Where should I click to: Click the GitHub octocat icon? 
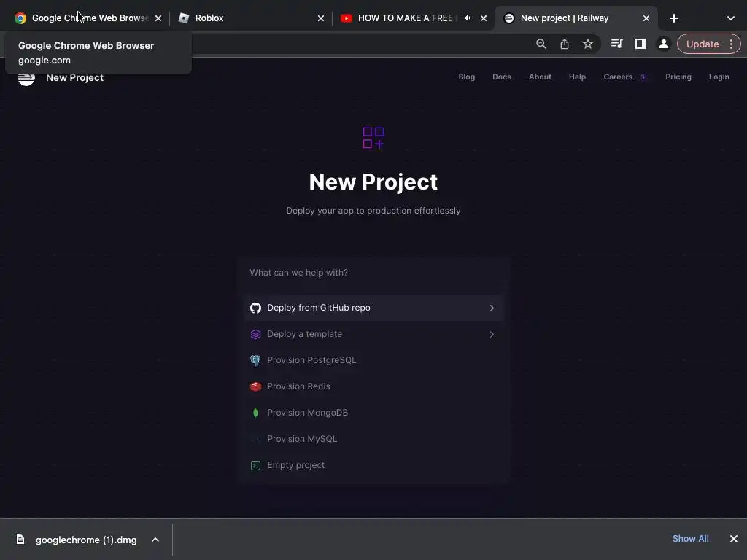tap(256, 308)
